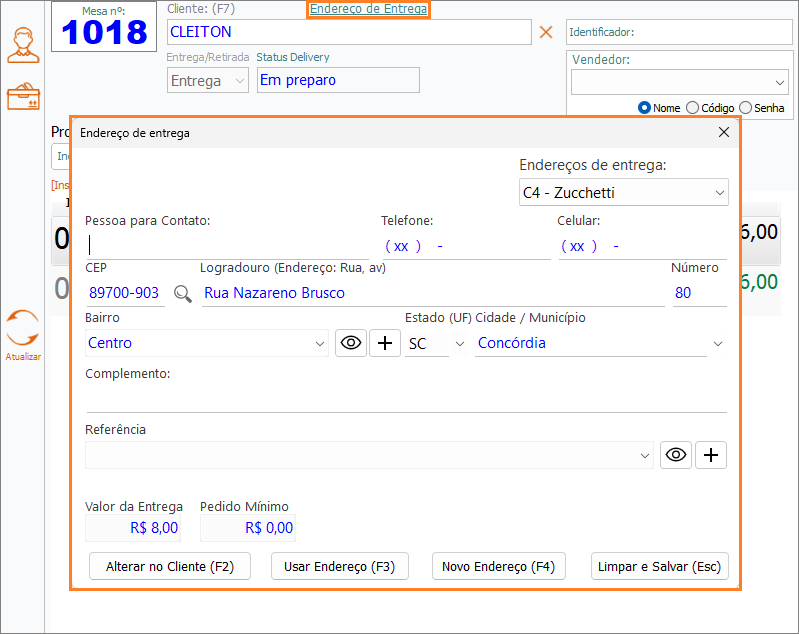799x634 pixels.
Task: Click the customer profile icon in sidebar
Action: [23, 45]
